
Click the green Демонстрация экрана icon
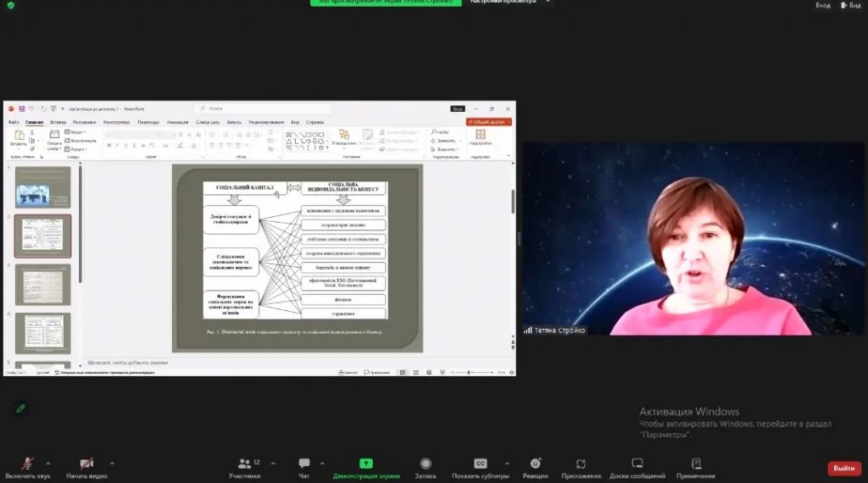point(365,464)
